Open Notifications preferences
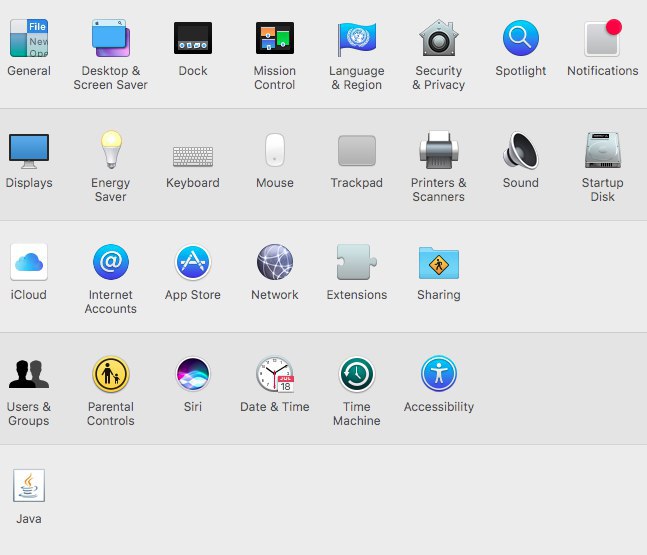Screen dimensions: 647x555 603,38
